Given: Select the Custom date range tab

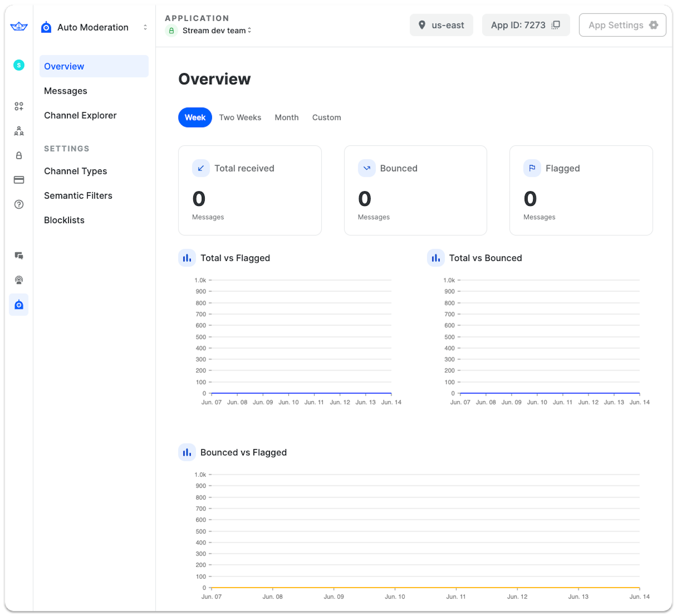Looking at the screenshot, I should tap(326, 117).
